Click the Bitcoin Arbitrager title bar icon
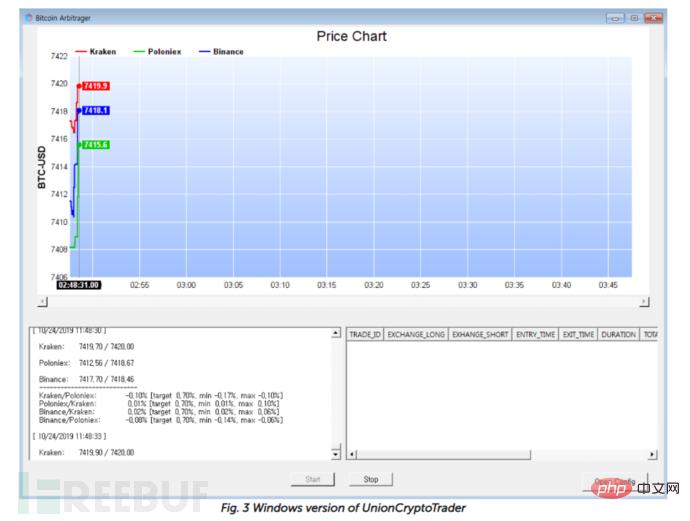690x521 pixels. [29, 18]
